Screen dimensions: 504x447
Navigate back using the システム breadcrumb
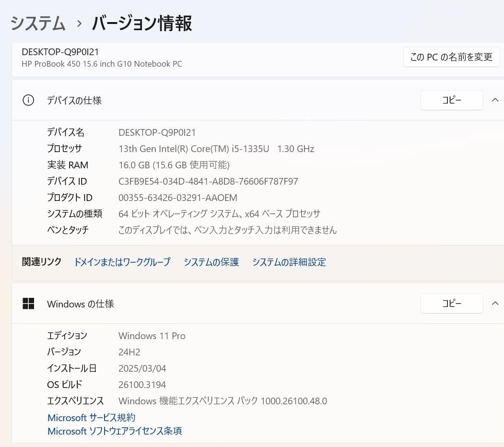tap(37, 23)
